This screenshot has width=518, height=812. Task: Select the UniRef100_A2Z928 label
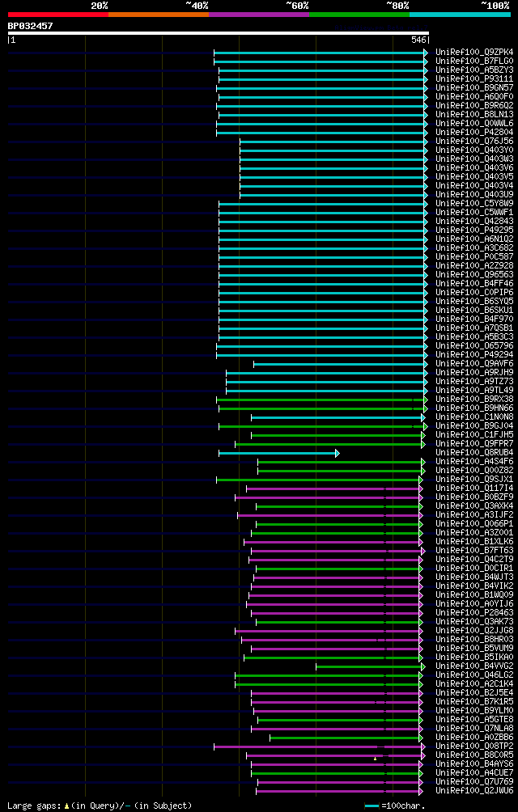point(474,265)
